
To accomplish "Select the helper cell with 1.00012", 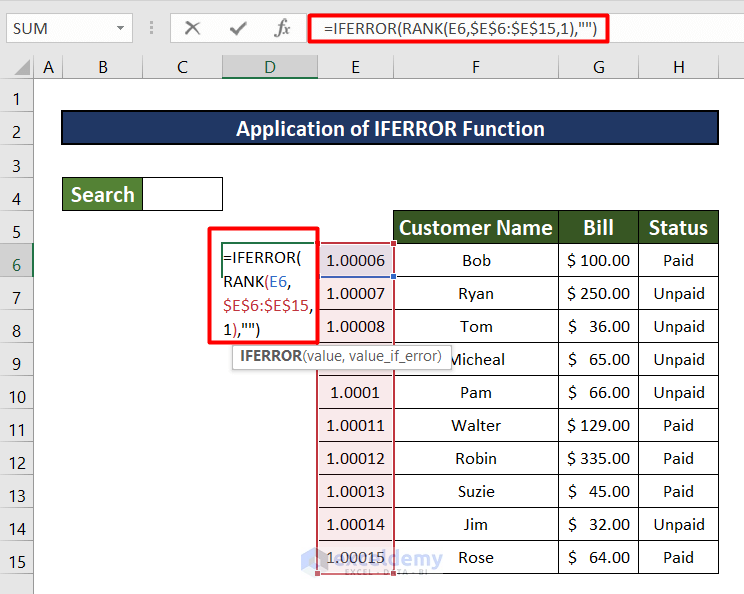I will click(x=356, y=459).
